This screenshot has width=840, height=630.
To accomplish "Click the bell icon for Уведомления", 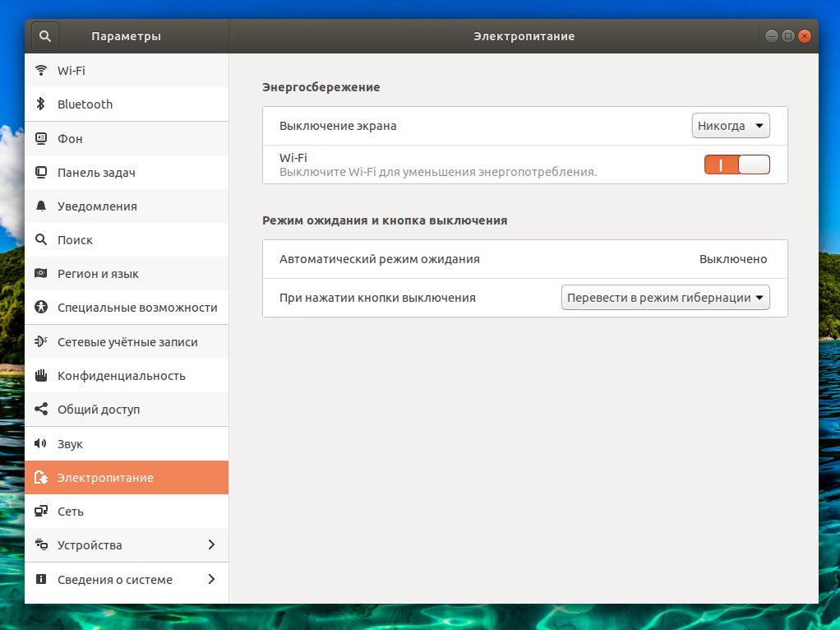I will (41, 206).
